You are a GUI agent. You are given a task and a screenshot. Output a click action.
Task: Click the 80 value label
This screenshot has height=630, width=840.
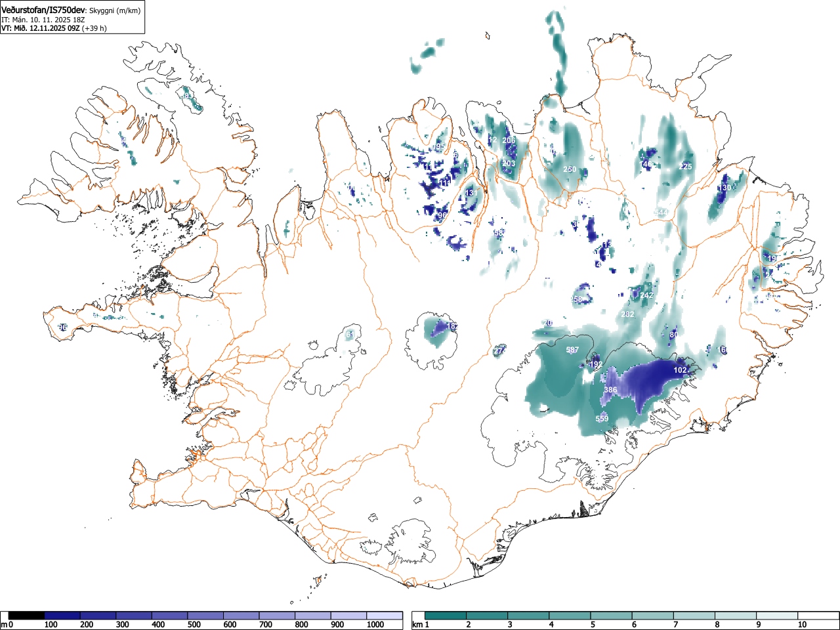tap(673, 335)
